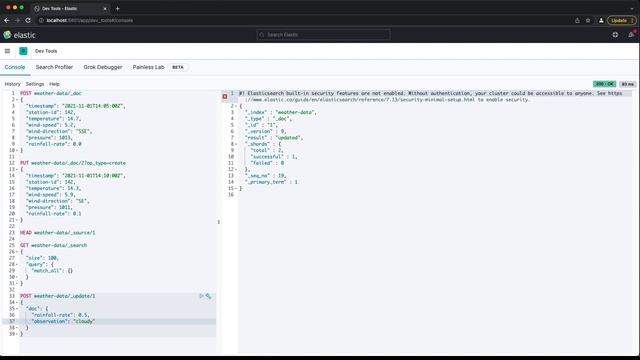Open the Painless Lab tab

tap(149, 67)
